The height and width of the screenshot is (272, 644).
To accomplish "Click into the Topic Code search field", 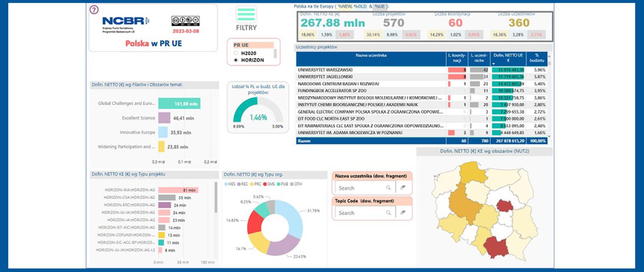I will pos(360,213).
